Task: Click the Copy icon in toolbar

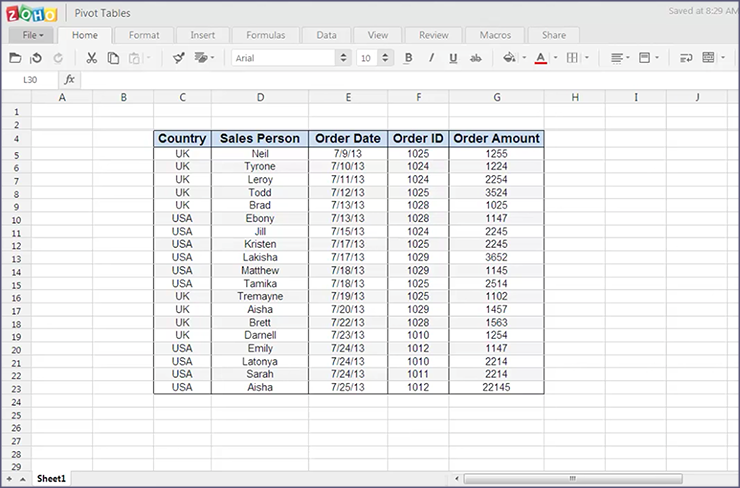Action: point(113,58)
